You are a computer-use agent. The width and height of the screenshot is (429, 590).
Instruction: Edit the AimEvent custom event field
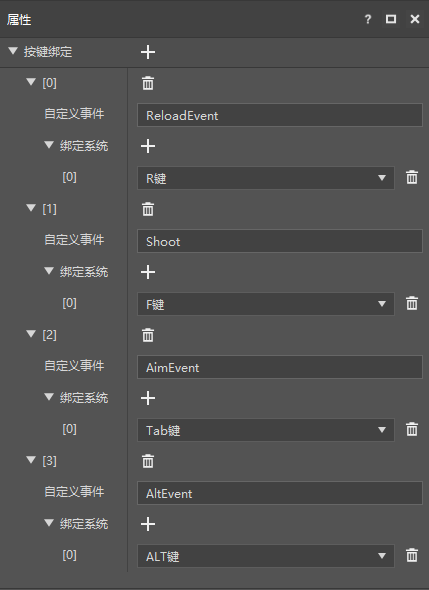tap(280, 367)
